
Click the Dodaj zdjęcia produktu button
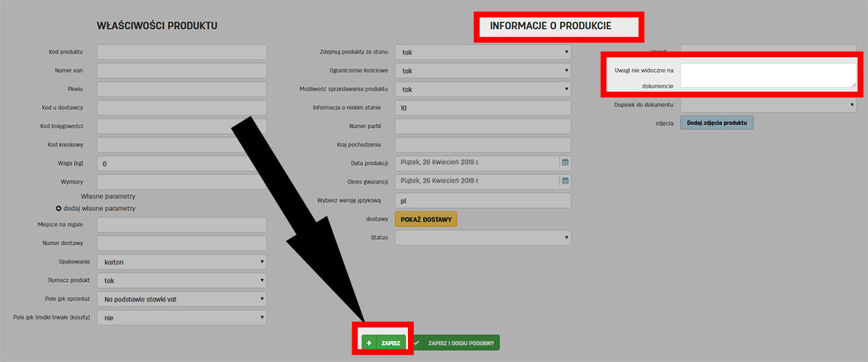coord(716,123)
